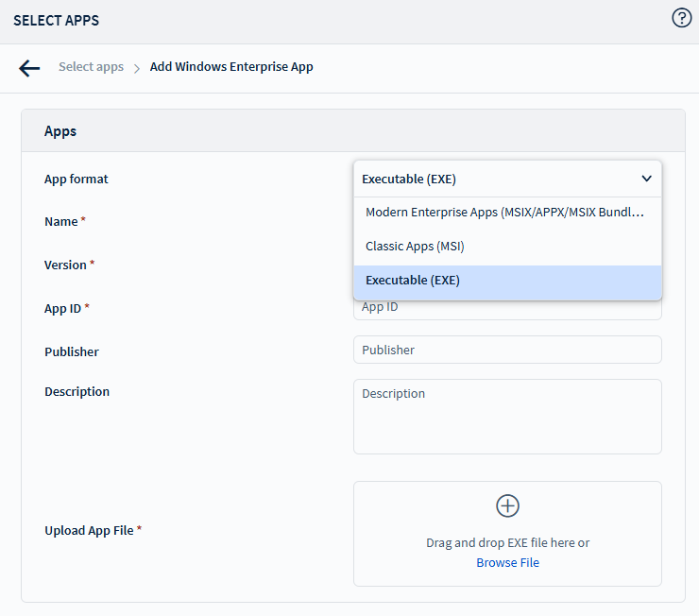
Task: Click the Name field label
Action: click(61, 222)
